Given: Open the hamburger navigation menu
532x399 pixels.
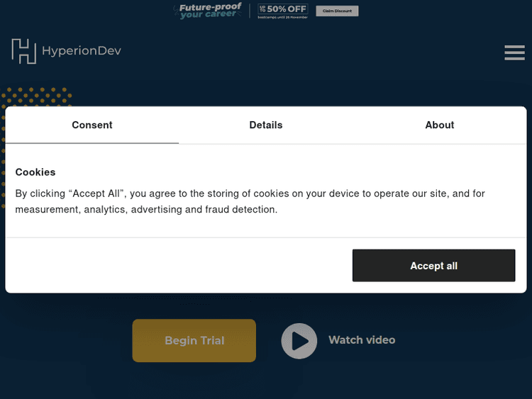Looking at the screenshot, I should (x=514, y=53).
